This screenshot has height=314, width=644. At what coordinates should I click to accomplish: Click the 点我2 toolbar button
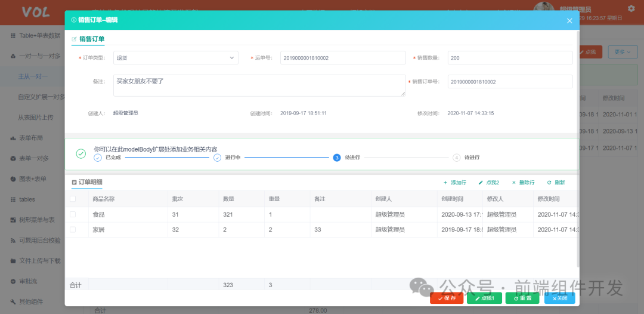pyautogui.click(x=489, y=183)
